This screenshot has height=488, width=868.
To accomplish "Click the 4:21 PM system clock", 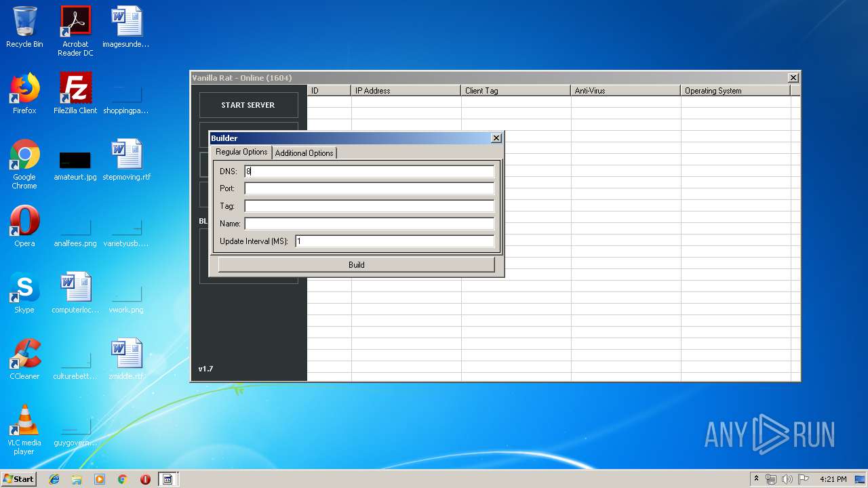I will coord(833,479).
